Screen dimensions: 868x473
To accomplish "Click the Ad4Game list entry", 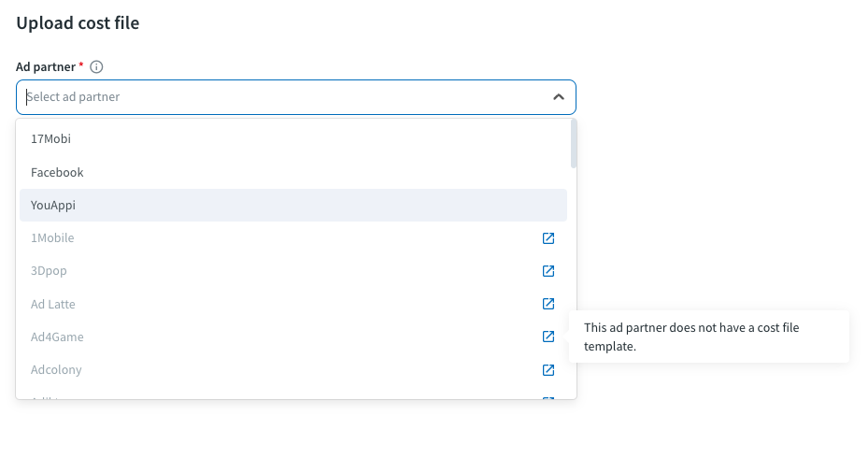I will (x=293, y=337).
